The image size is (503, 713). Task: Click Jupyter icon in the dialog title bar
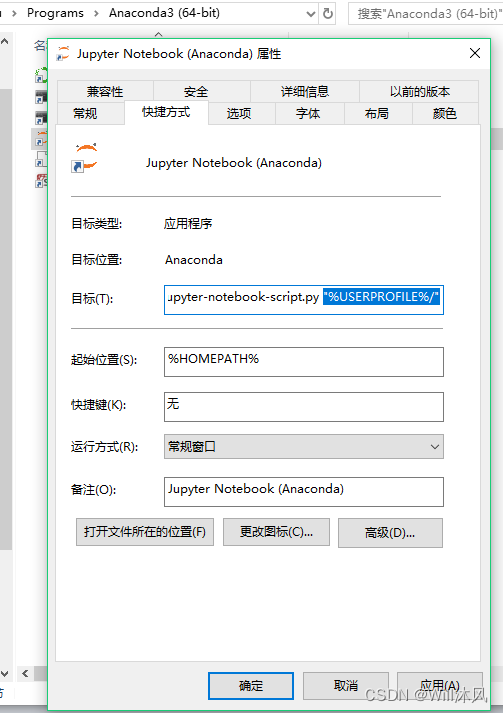63,53
